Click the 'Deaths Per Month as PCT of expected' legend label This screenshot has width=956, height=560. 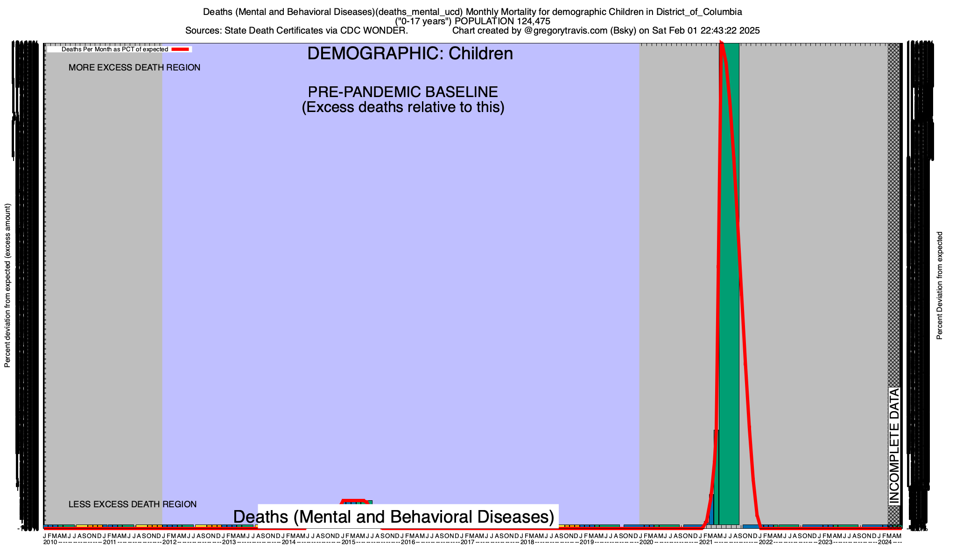(115, 49)
